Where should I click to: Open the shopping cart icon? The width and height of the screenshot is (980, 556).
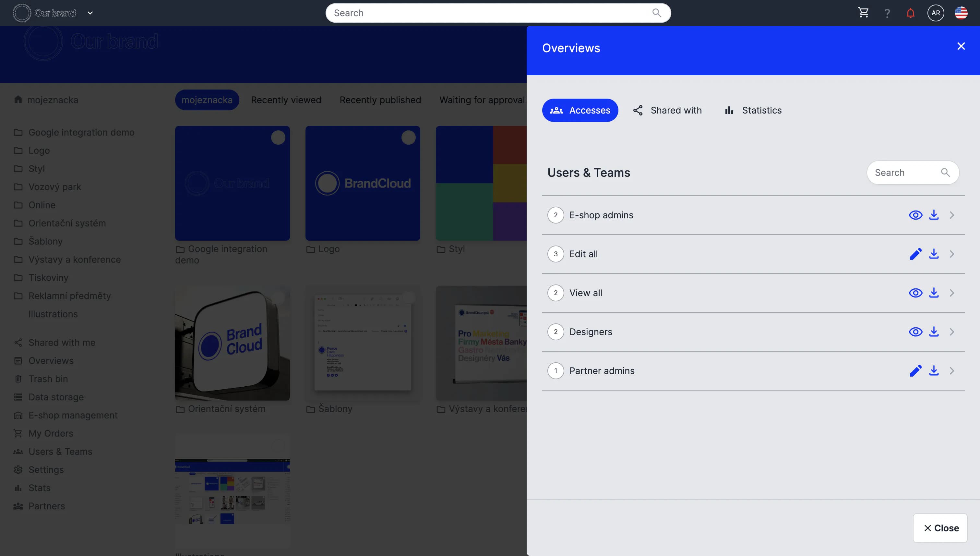tap(863, 13)
